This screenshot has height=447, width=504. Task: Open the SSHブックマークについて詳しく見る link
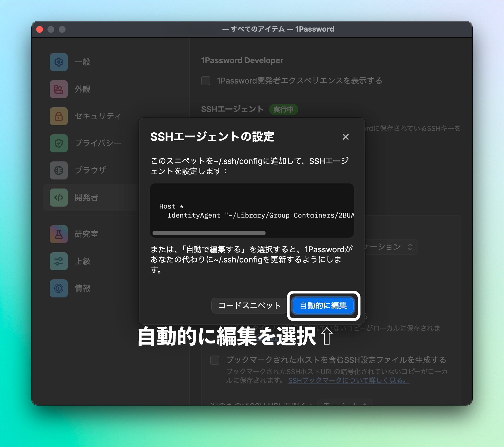pyautogui.click(x=348, y=381)
